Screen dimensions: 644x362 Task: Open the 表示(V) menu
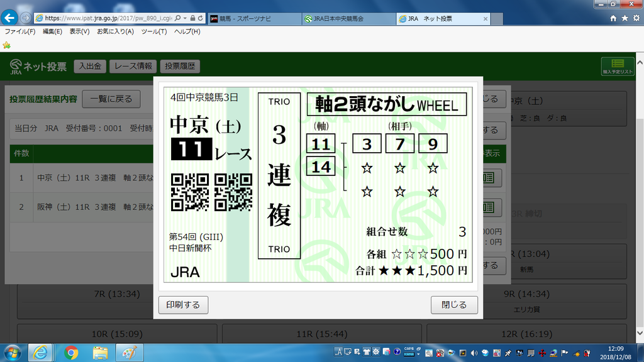(x=79, y=31)
